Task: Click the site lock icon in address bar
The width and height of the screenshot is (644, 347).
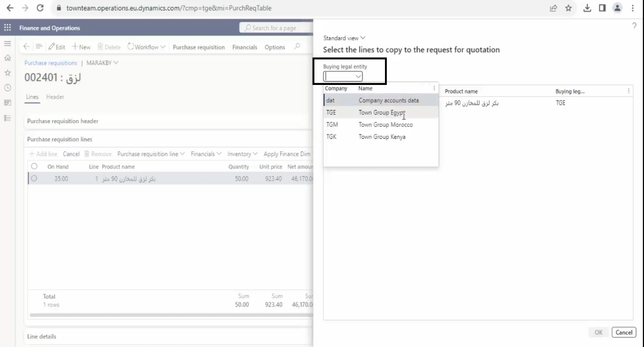Action: pyautogui.click(x=58, y=8)
